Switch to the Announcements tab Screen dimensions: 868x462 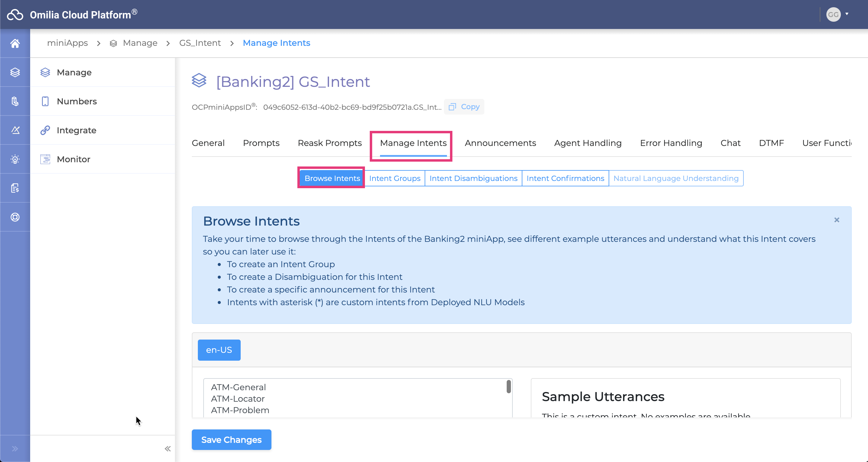pos(500,143)
